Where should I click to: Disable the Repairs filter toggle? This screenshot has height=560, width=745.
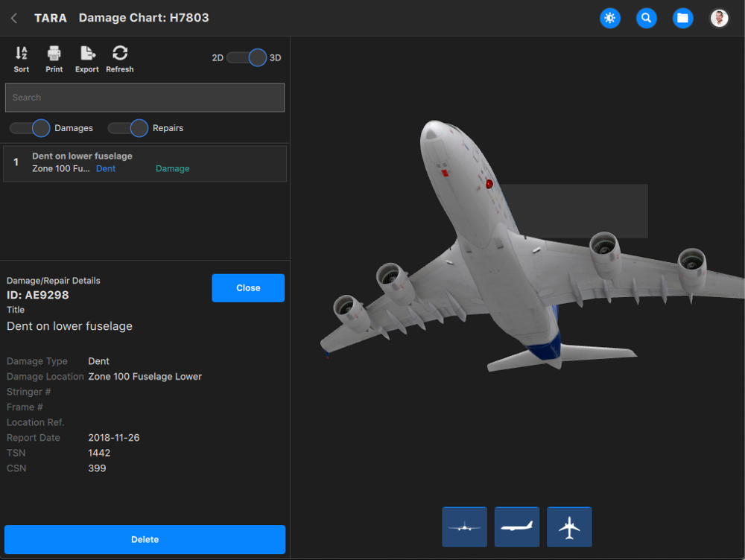(129, 128)
